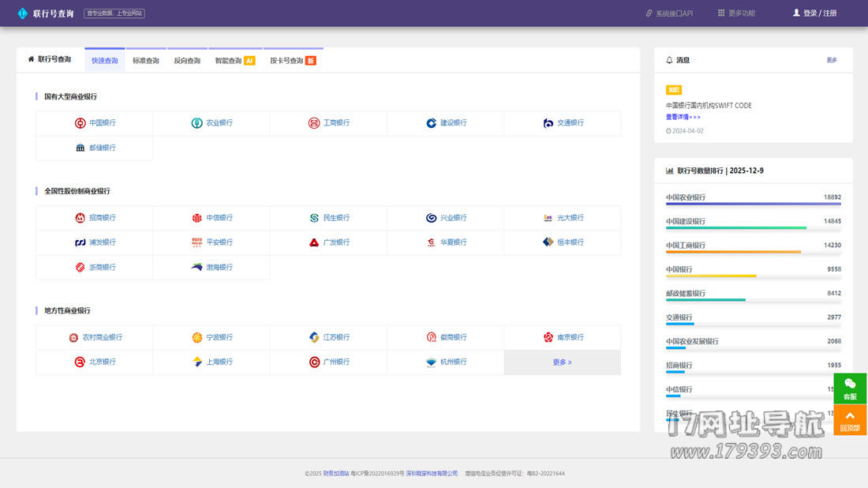The height and width of the screenshot is (488, 868).
Task: Open 更多 in the 消息 panel
Action: (832, 60)
